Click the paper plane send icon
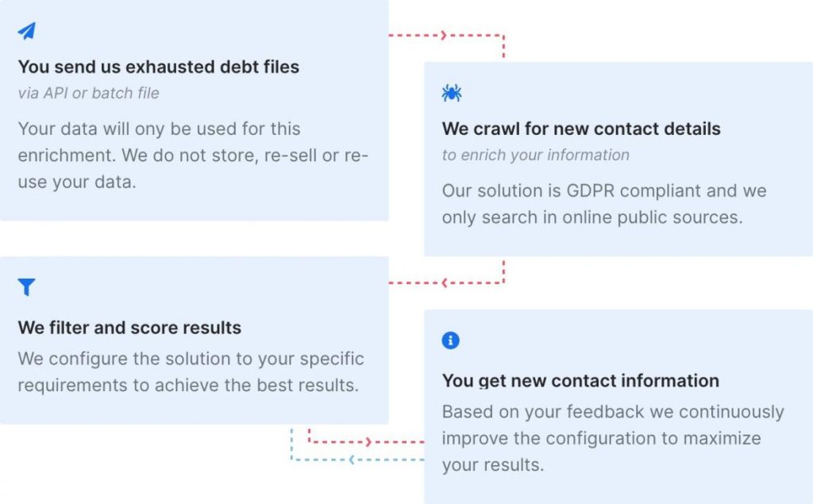Image resolution: width=813 pixels, height=504 pixels. pyautogui.click(x=27, y=31)
